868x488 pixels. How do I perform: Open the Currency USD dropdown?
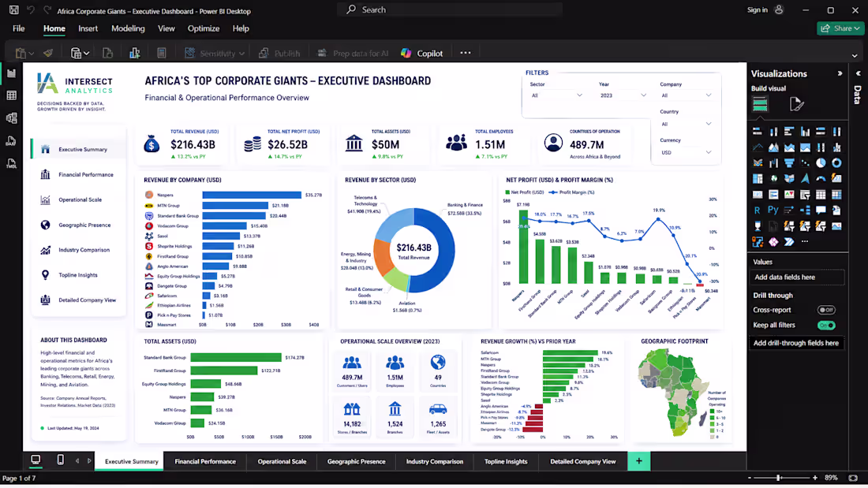click(x=686, y=152)
